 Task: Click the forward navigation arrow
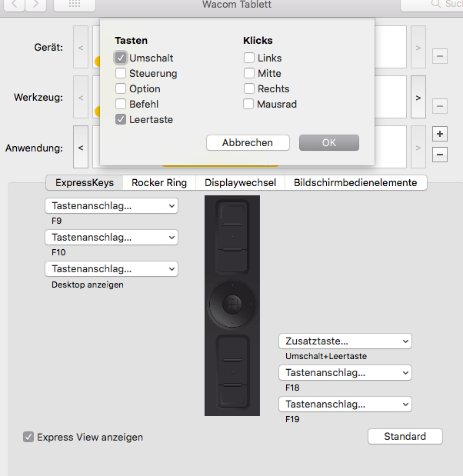35,5
